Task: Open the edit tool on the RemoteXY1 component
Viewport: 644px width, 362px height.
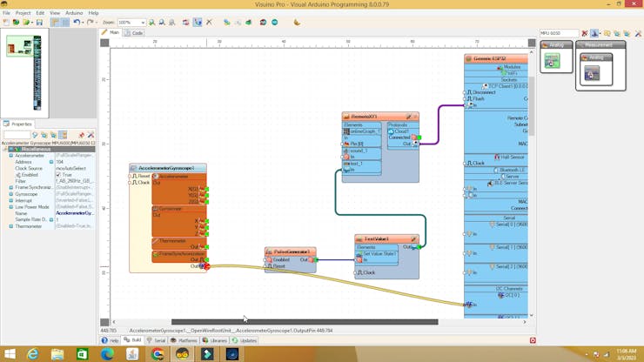Action: (x=408, y=117)
